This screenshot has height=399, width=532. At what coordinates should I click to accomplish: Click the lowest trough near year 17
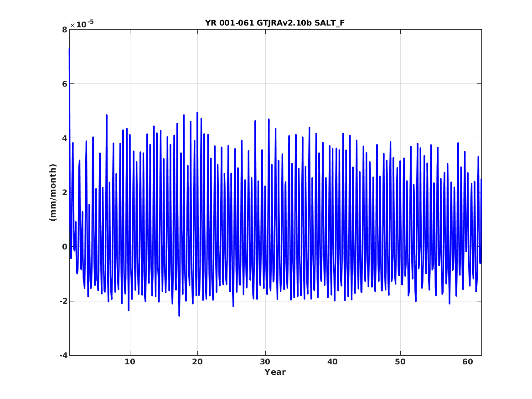pos(179,316)
